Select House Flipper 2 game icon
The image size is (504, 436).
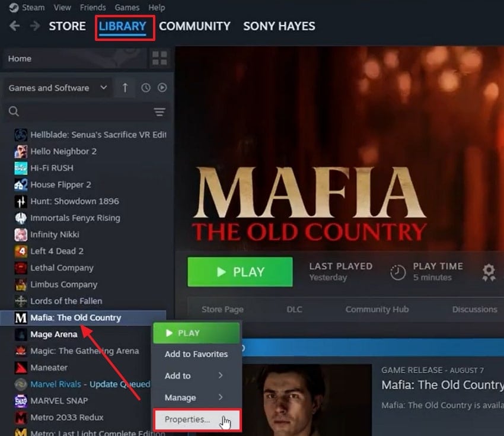pyautogui.click(x=21, y=185)
